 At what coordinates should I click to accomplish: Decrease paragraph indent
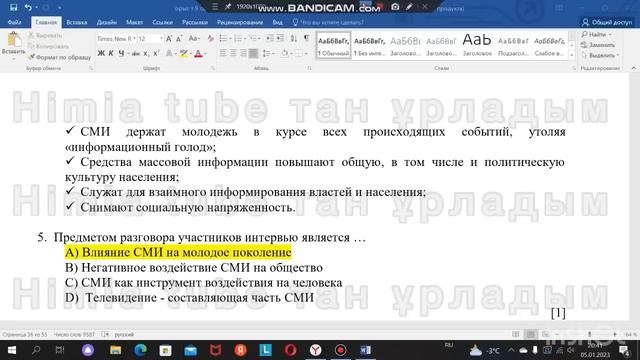(x=270, y=38)
